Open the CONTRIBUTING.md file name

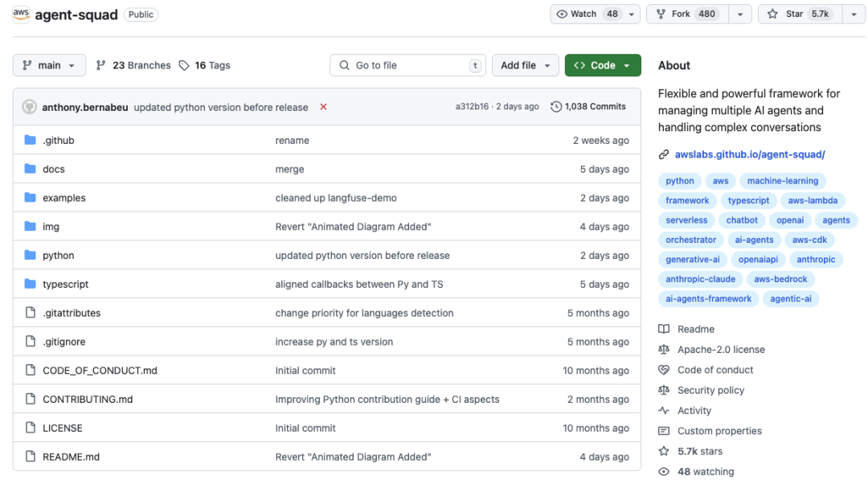88,399
